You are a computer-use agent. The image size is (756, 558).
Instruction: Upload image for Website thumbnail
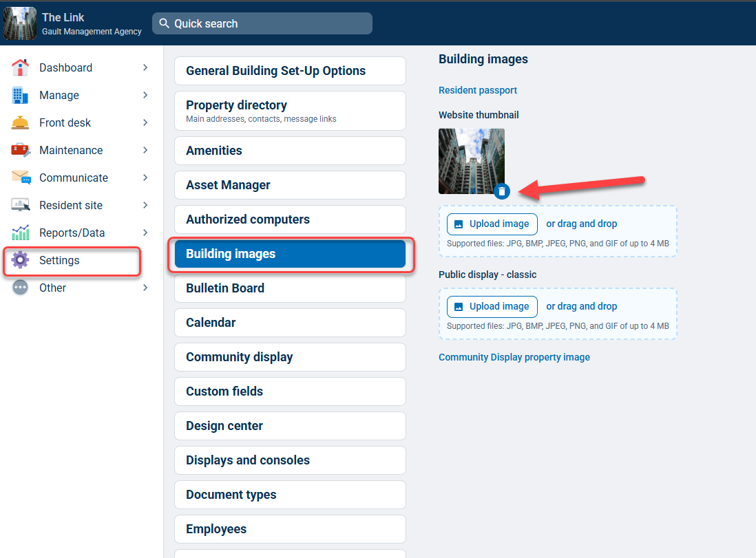point(492,224)
